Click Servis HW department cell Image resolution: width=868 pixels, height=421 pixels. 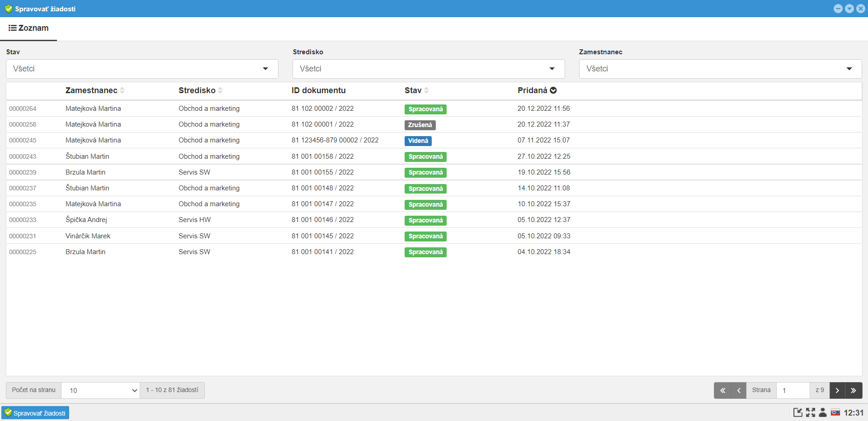pos(194,220)
